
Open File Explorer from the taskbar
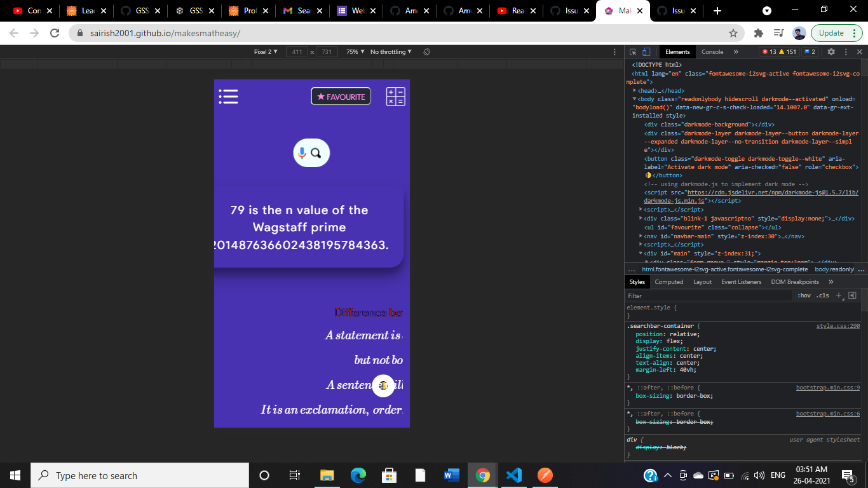[x=327, y=475]
